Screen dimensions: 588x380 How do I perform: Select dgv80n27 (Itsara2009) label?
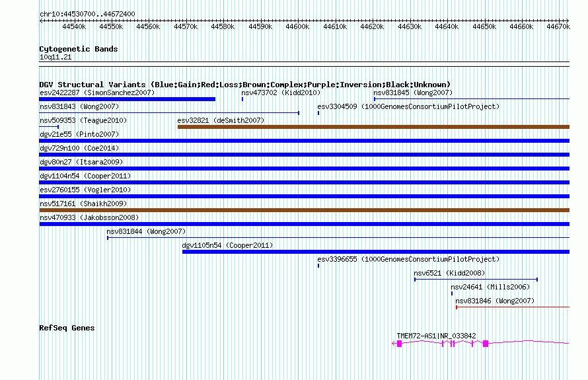point(81,162)
